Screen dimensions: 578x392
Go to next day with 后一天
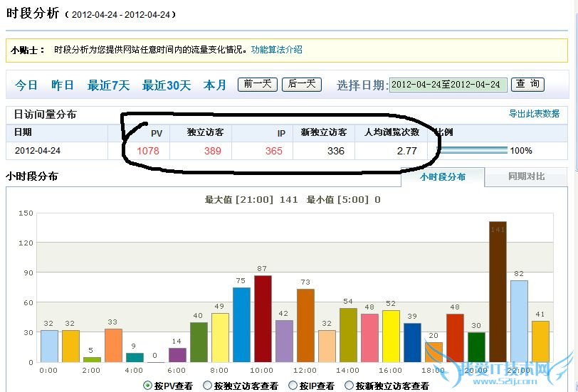pyautogui.click(x=302, y=84)
